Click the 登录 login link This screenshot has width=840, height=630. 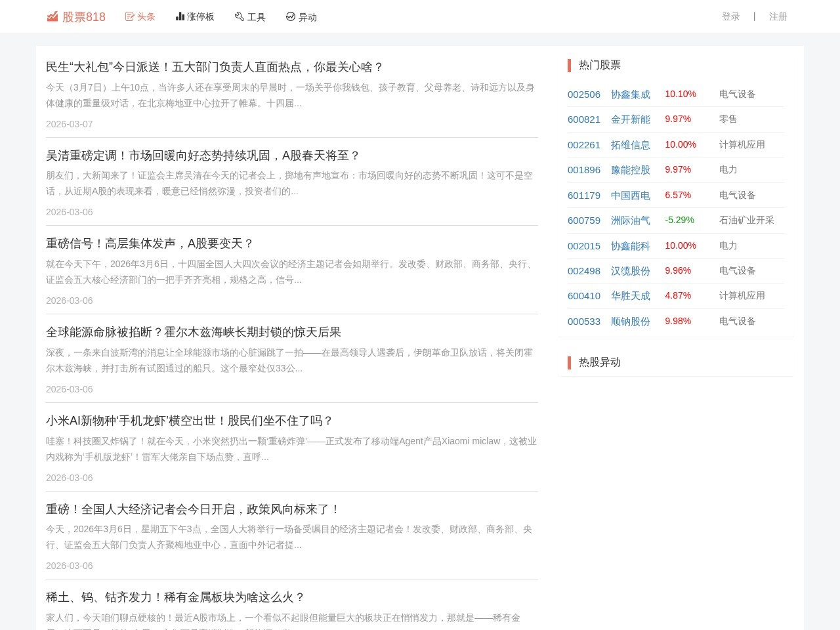click(x=730, y=17)
